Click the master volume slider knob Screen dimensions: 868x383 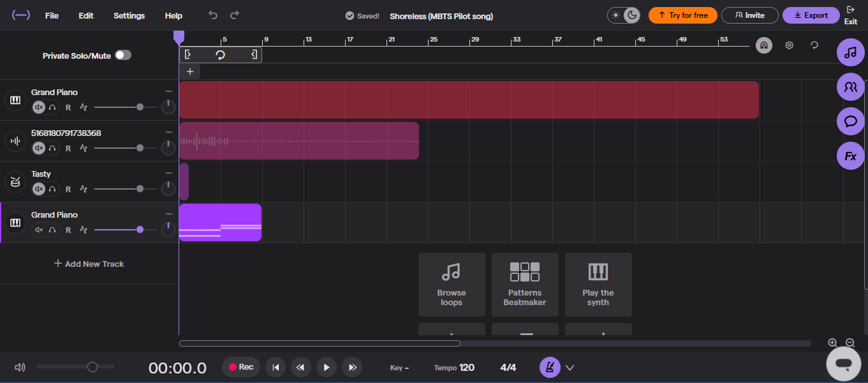[92, 367]
